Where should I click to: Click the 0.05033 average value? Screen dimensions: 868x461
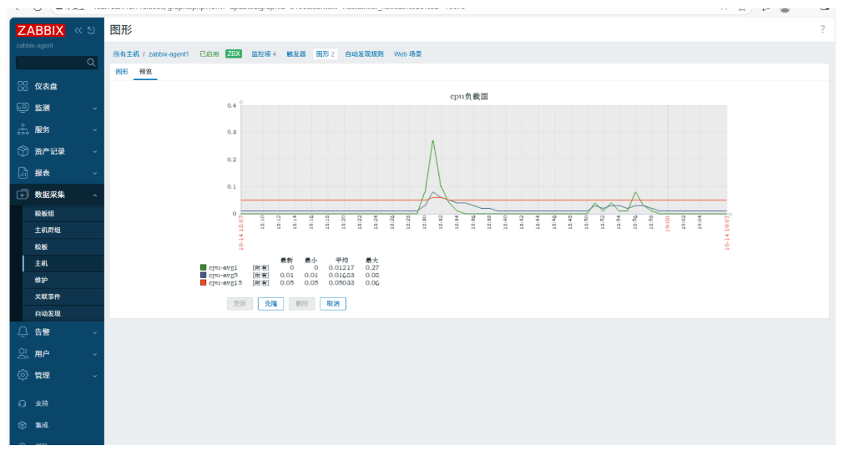coord(341,282)
